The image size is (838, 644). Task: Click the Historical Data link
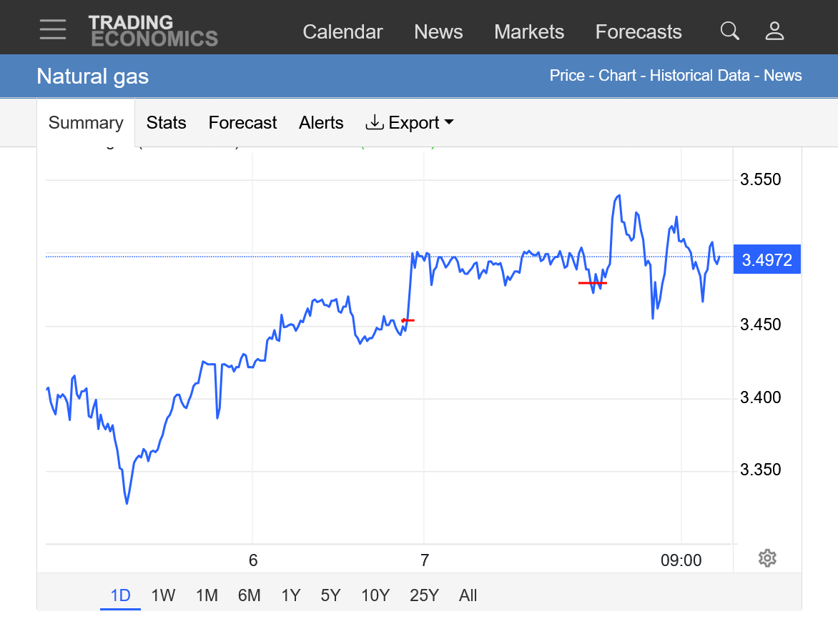pyautogui.click(x=699, y=76)
